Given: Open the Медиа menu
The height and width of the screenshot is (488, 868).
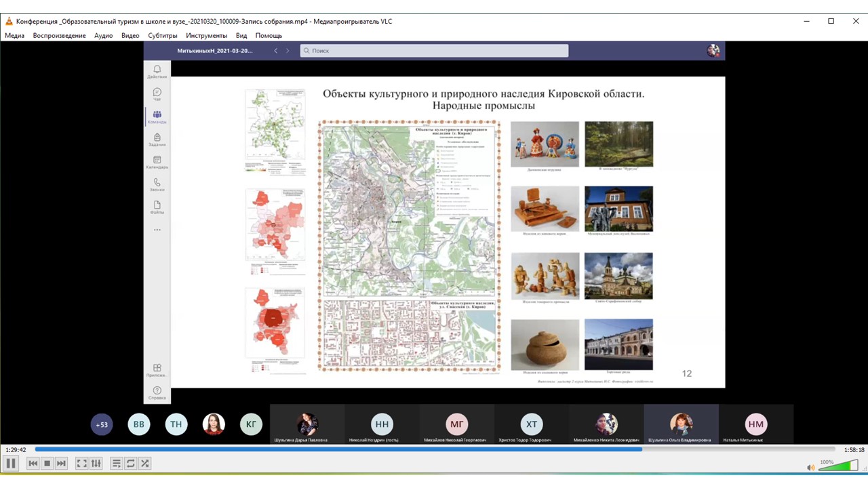Looking at the screenshot, I should (14, 35).
